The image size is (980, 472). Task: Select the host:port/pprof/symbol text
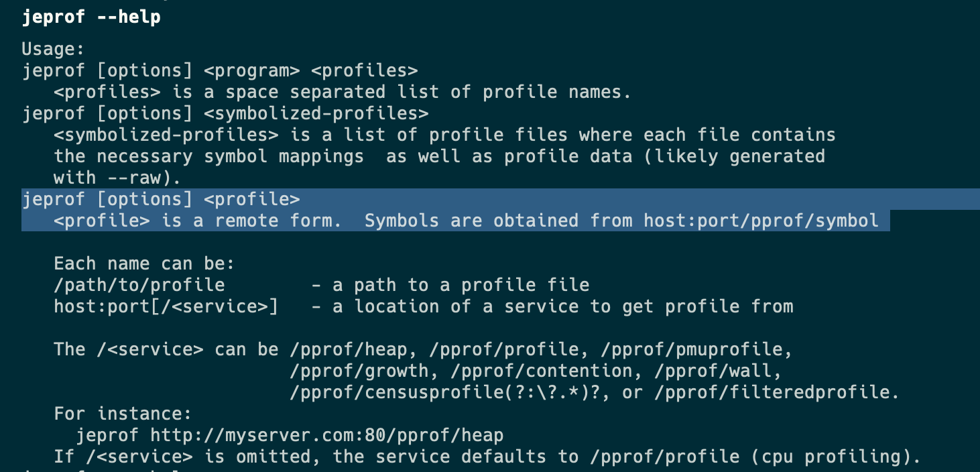click(761, 220)
